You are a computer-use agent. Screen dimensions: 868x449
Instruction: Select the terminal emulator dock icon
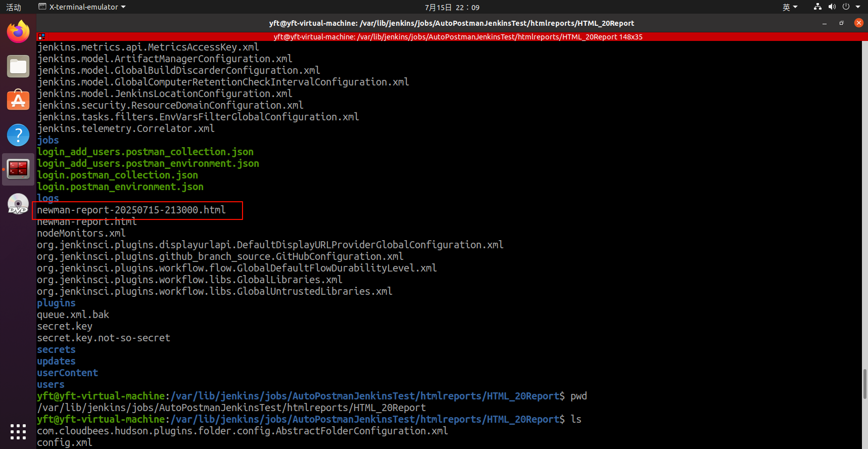point(18,169)
